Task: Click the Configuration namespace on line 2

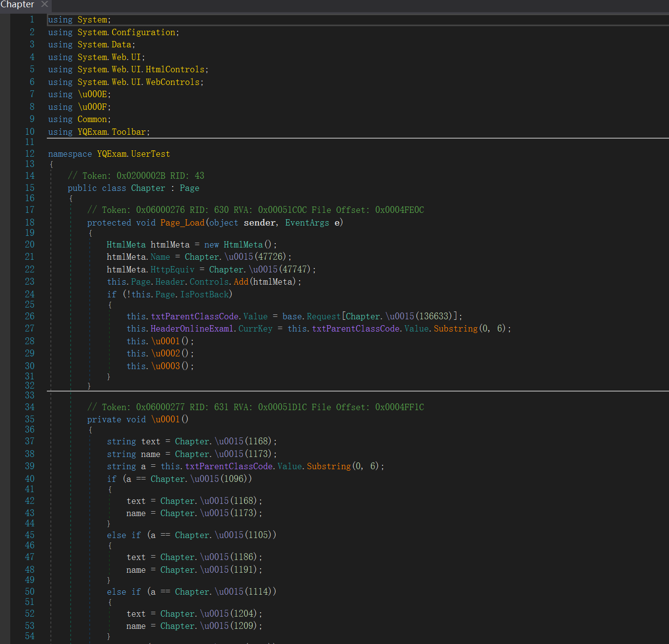Action: (143, 32)
